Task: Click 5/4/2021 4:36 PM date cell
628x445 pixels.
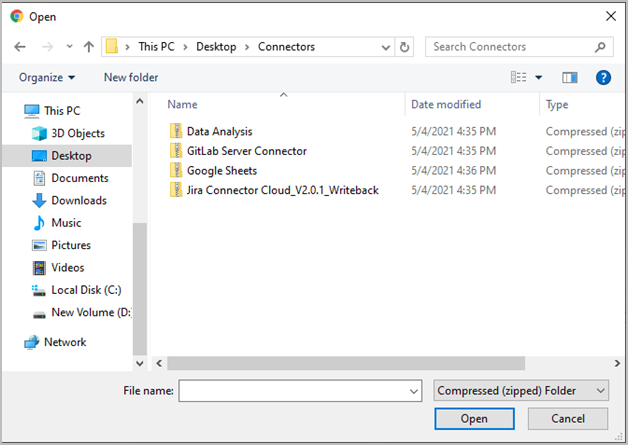Action: [453, 171]
